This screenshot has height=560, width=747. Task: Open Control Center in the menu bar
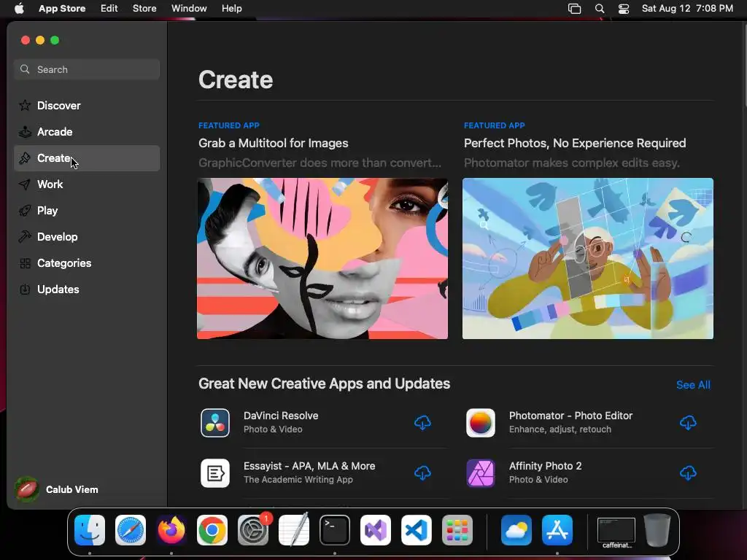(x=624, y=9)
